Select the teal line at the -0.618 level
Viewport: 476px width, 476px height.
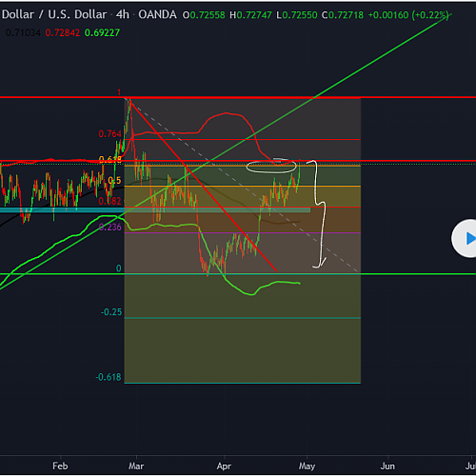243,384
